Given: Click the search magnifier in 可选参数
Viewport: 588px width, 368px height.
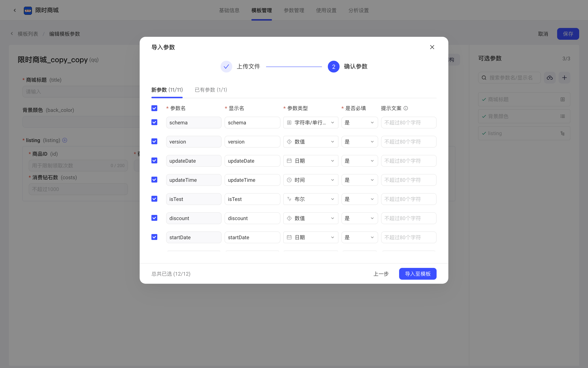Looking at the screenshot, I should pos(484,78).
